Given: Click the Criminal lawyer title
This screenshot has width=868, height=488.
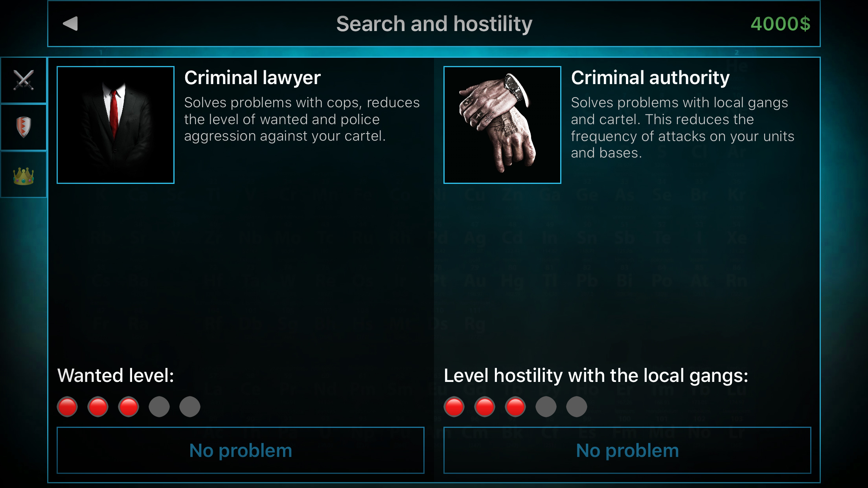Looking at the screenshot, I should point(252,78).
